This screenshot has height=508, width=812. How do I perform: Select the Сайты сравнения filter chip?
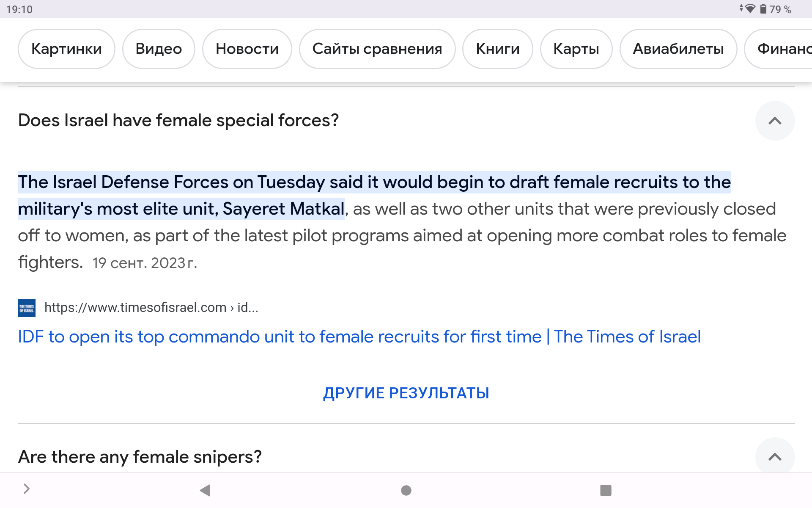(x=377, y=49)
